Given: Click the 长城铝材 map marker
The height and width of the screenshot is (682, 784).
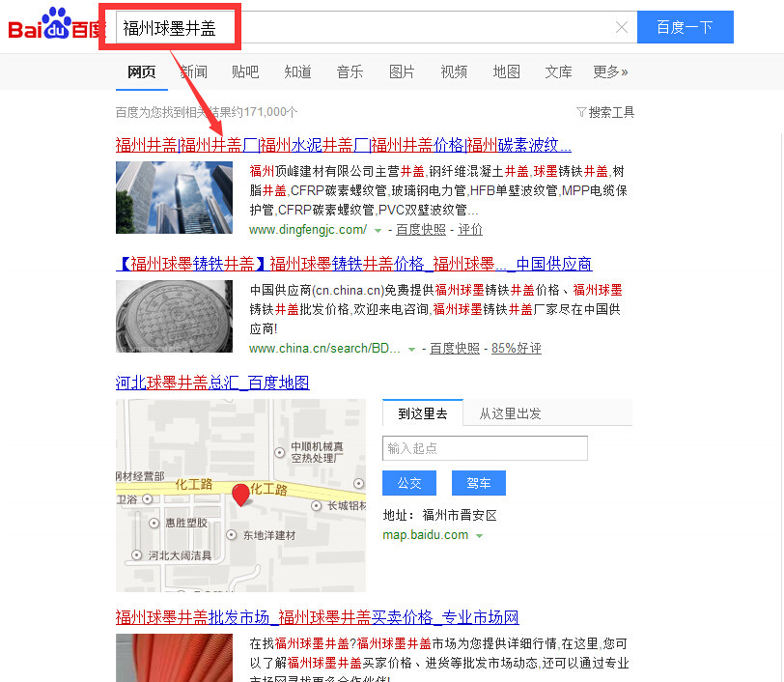Looking at the screenshot, I should [316, 506].
